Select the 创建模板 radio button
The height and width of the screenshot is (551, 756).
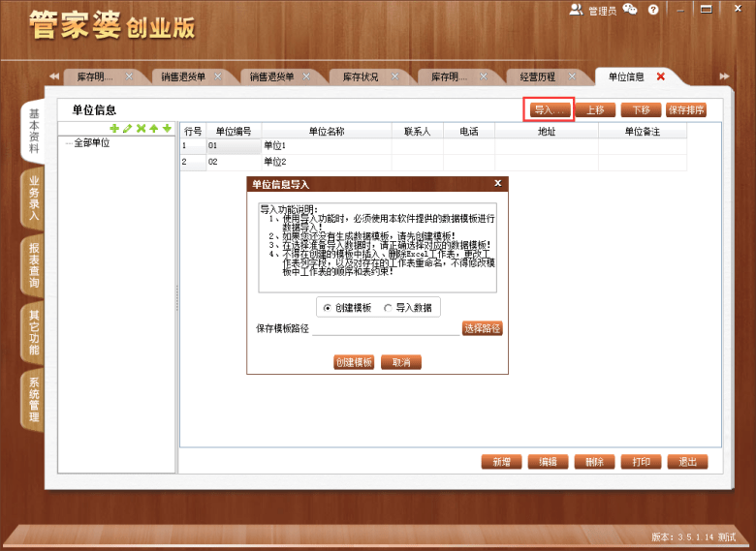[328, 308]
